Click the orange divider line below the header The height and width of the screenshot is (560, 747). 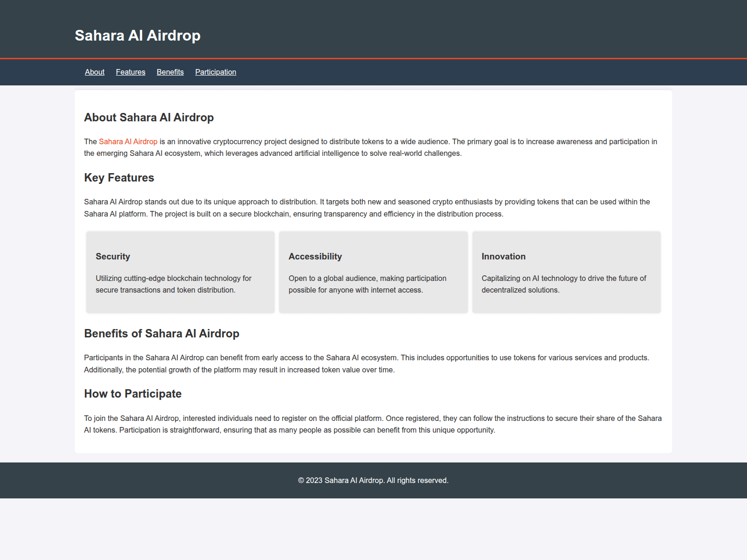373,58
